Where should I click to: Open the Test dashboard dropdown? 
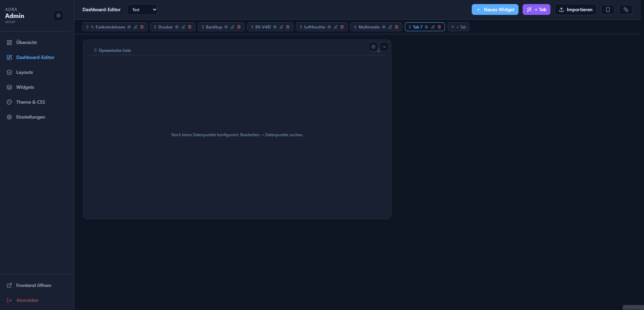pos(142,9)
